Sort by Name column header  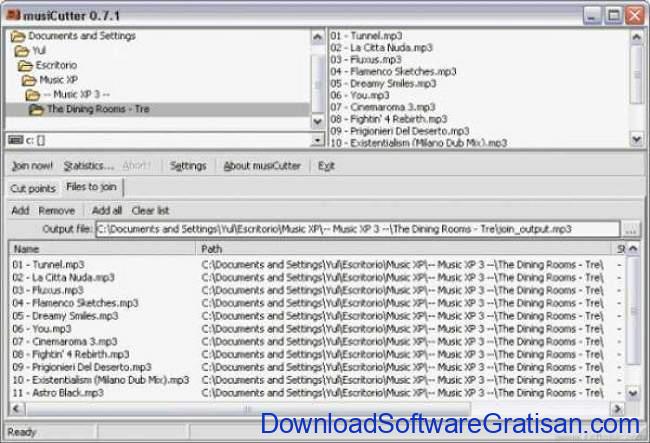point(102,249)
